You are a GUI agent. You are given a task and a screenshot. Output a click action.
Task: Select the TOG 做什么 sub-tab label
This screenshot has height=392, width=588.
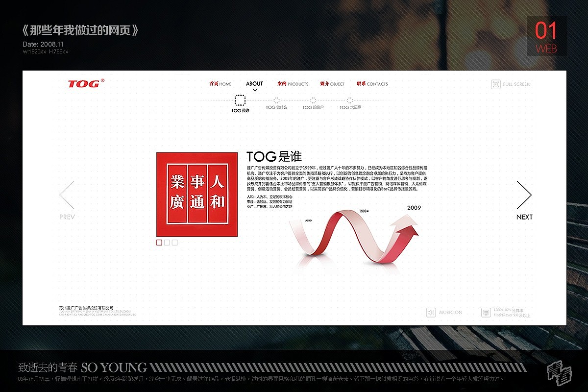click(277, 107)
